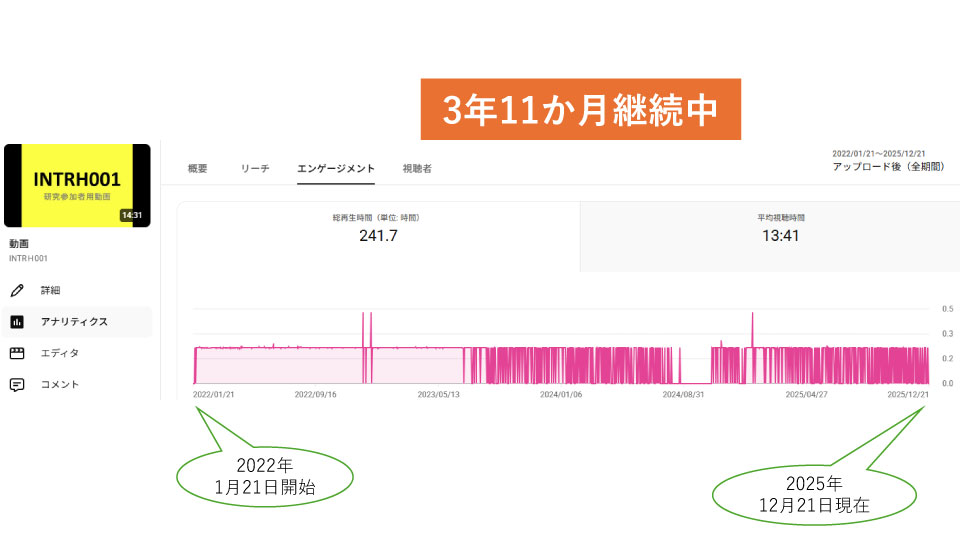Click the 2022年1月21日開始 callout bubble
This screenshot has width=960, height=540.
point(265,475)
